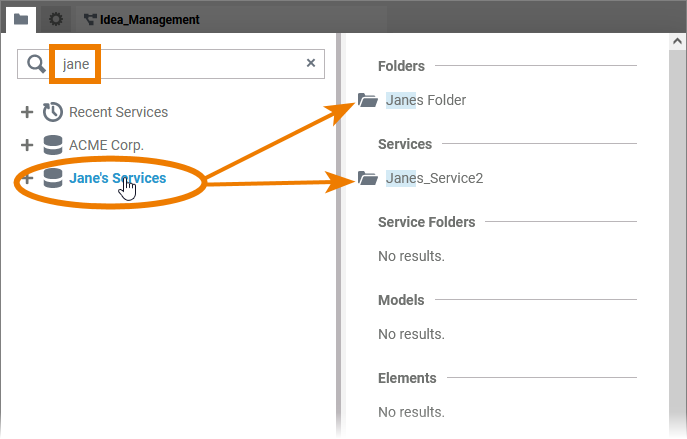Click the Janes_Service2 folder icon
This screenshot has width=687, height=439.
tap(368, 179)
